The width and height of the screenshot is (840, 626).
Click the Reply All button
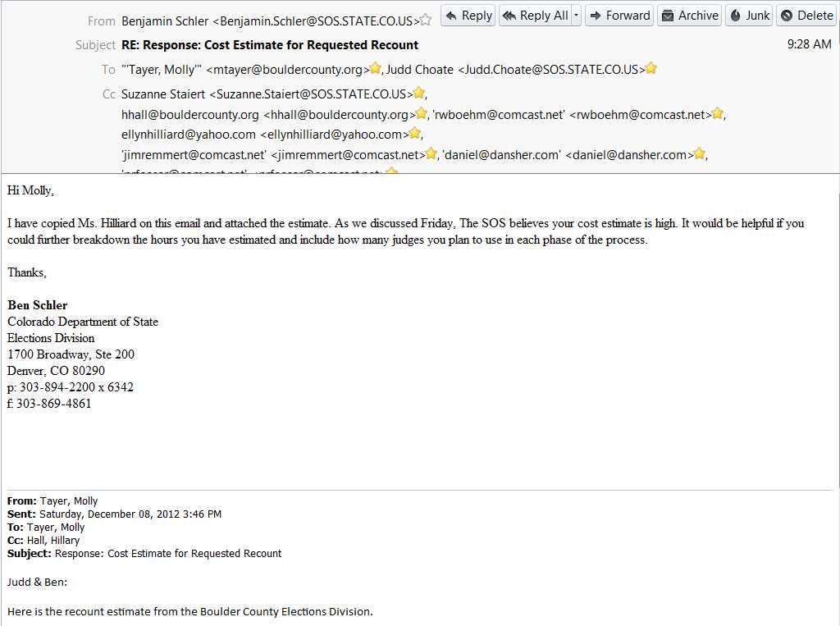536,16
